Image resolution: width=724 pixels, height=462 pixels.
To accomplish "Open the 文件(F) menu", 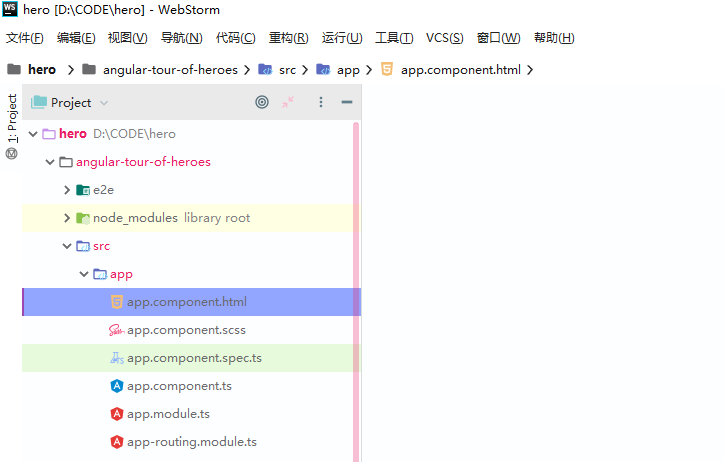I will point(24,38).
